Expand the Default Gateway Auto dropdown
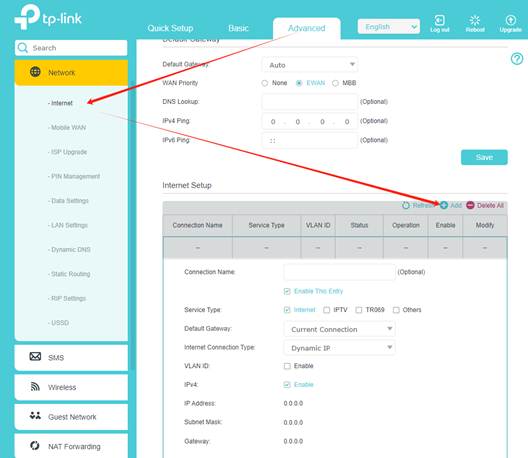 coord(309,65)
